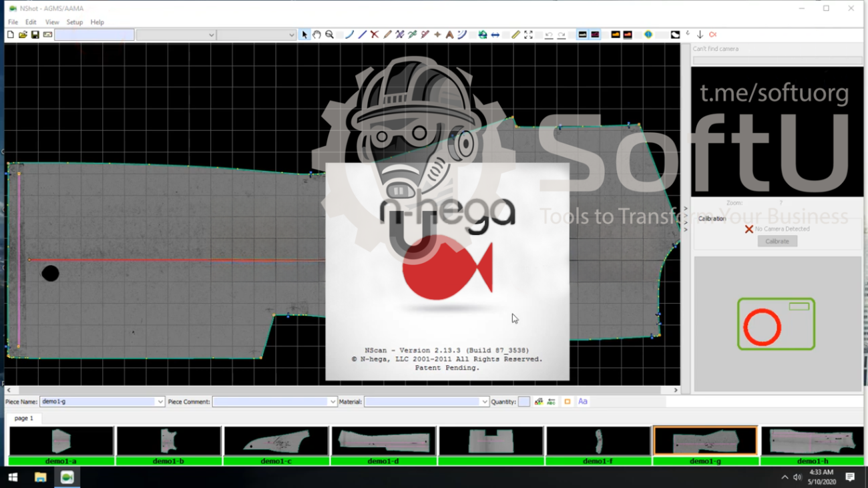Show hidden system tray icons
Image resolution: width=868 pixels, height=488 pixels.
785,477
